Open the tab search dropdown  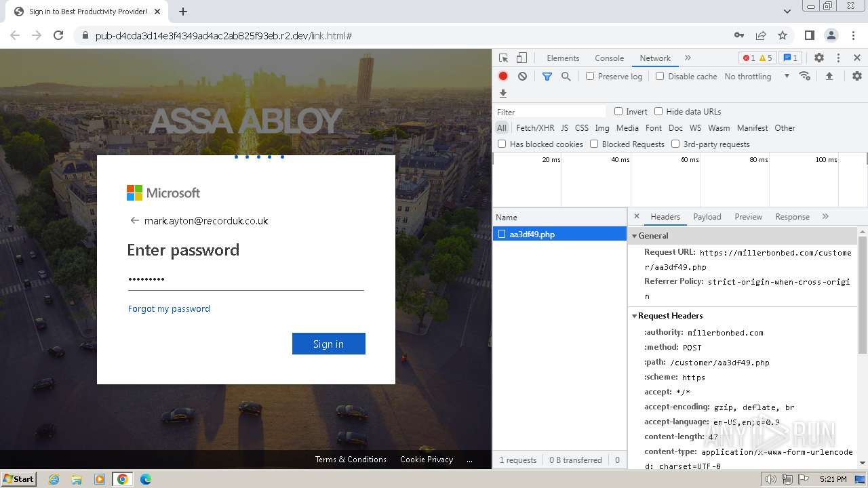click(787, 12)
